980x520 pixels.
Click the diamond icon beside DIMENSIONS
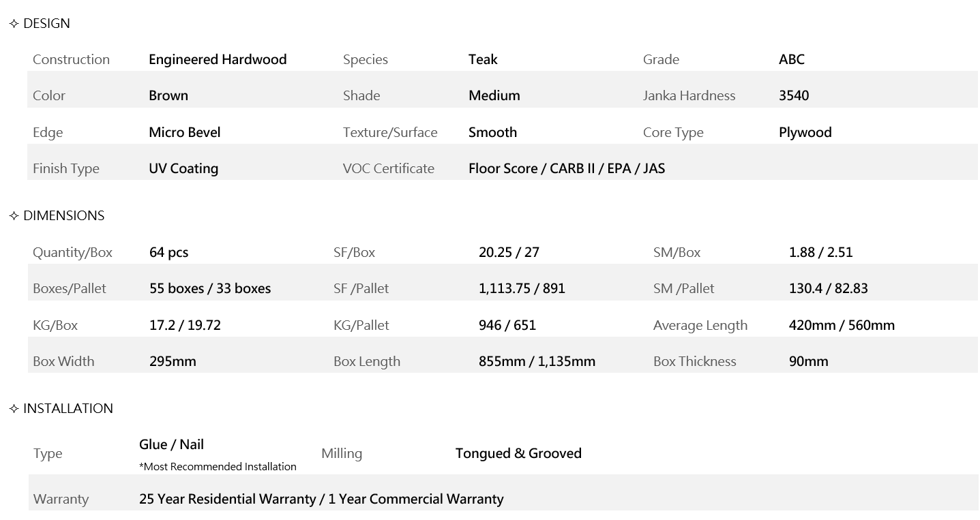[14, 216]
